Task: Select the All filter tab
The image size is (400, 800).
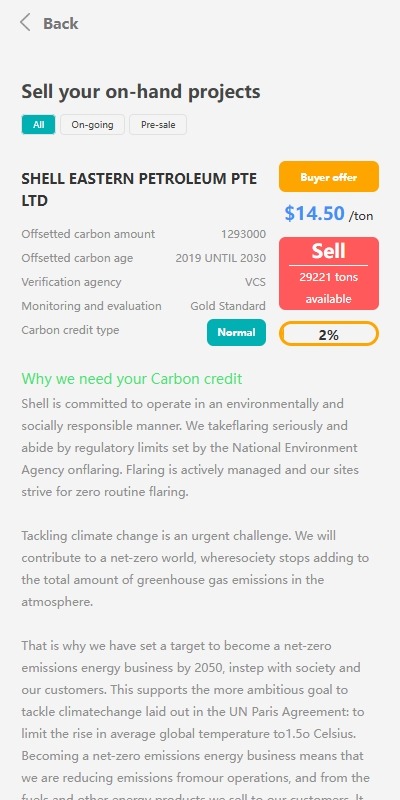Action: [38, 124]
